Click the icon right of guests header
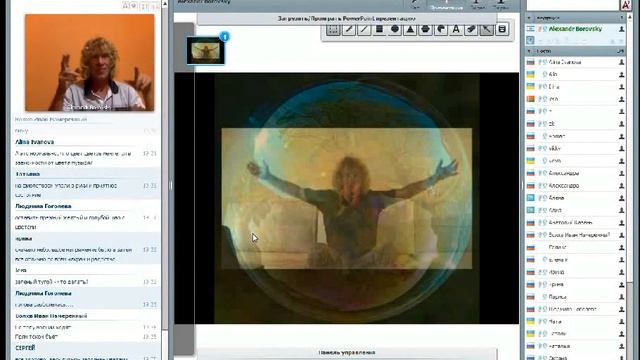640x360 pixels. coord(621,51)
